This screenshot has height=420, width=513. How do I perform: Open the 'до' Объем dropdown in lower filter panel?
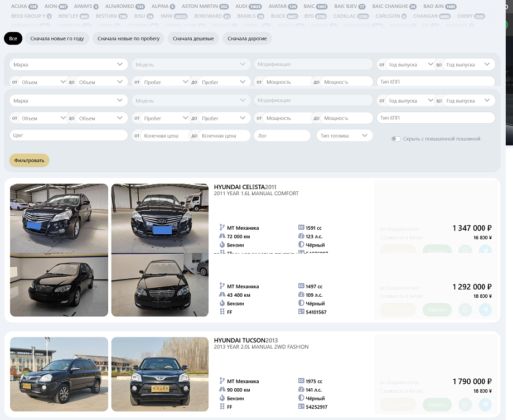pyautogui.click(x=100, y=118)
